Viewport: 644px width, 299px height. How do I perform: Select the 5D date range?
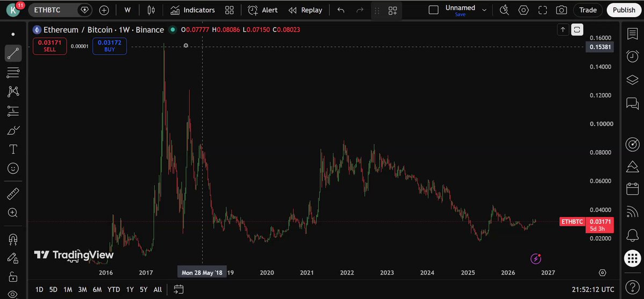click(x=53, y=289)
